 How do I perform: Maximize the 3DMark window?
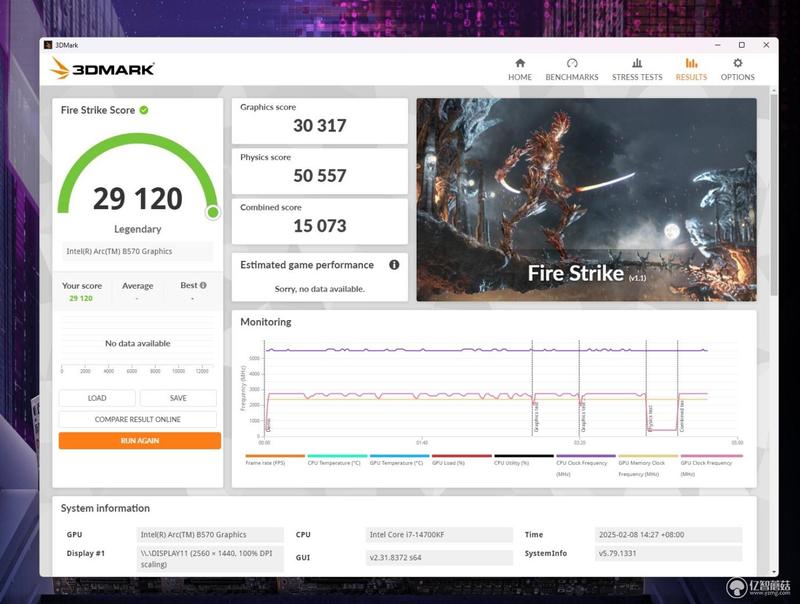click(742, 45)
